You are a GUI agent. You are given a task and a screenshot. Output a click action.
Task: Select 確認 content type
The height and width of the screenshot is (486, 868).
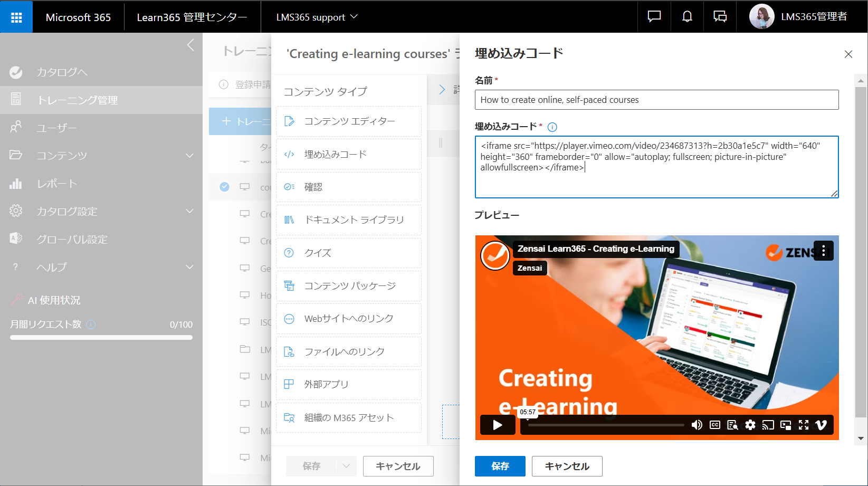[x=349, y=187]
